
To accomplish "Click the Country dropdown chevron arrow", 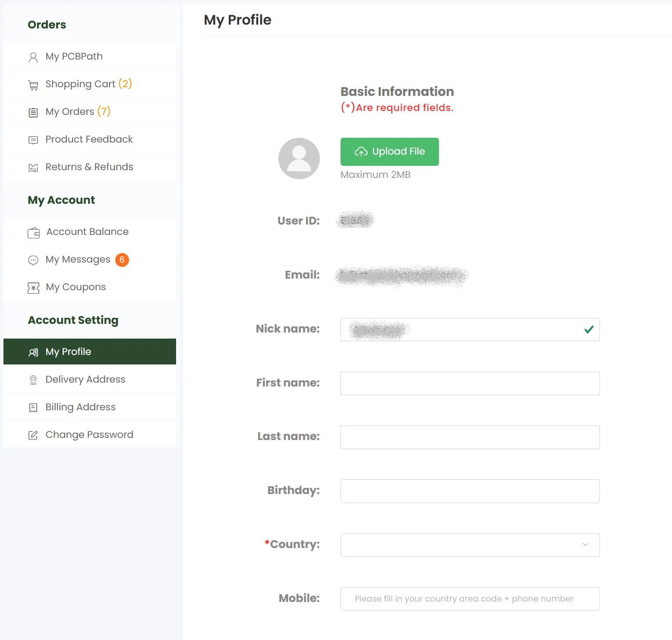I will pos(585,545).
